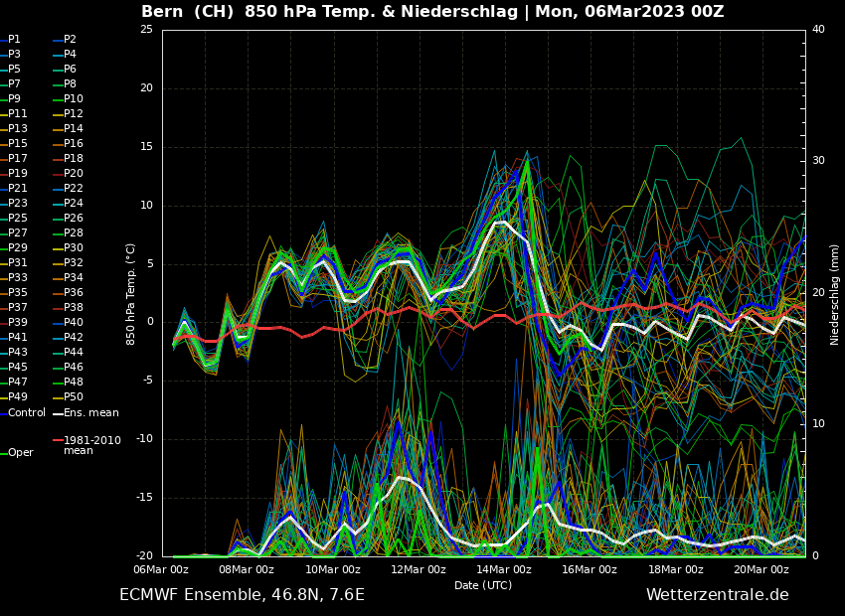The image size is (845, 616).
Task: Select legend item P11
Action: pyautogui.click(x=14, y=113)
